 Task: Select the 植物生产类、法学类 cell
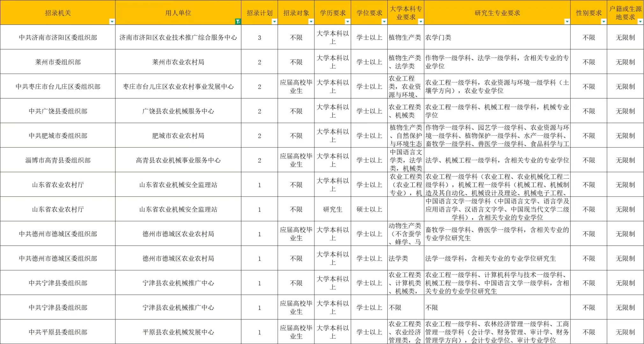[406, 62]
